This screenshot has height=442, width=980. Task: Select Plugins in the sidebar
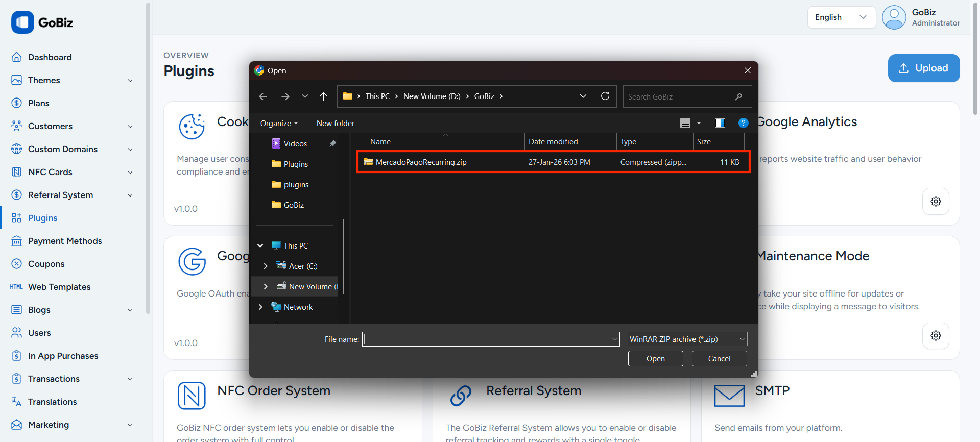[42, 218]
